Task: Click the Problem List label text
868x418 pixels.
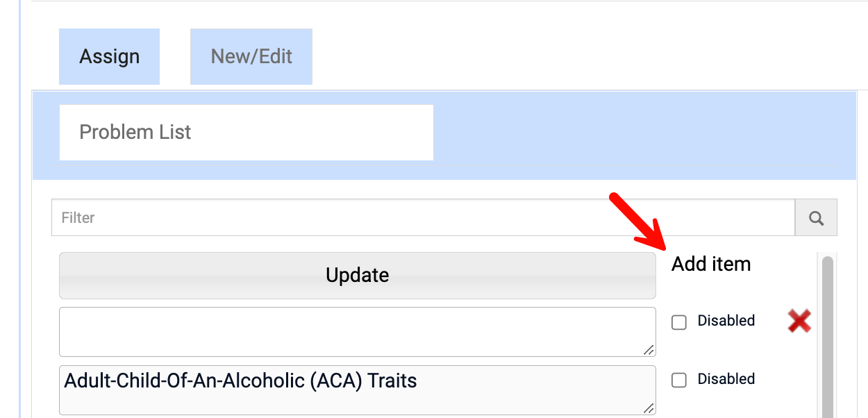Action: pos(135,133)
